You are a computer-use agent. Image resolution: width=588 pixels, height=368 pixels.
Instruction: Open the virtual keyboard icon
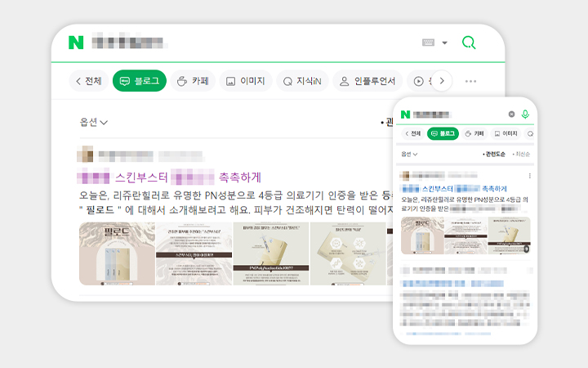[429, 43]
